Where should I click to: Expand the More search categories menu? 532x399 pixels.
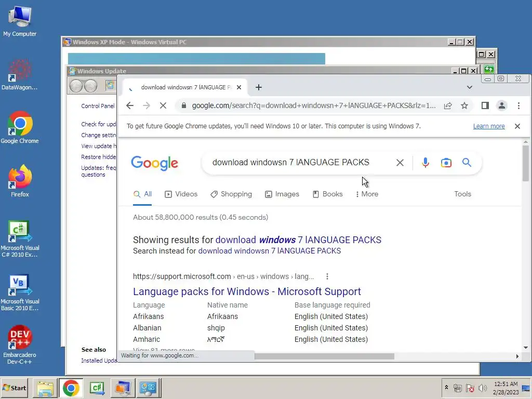[x=367, y=194]
